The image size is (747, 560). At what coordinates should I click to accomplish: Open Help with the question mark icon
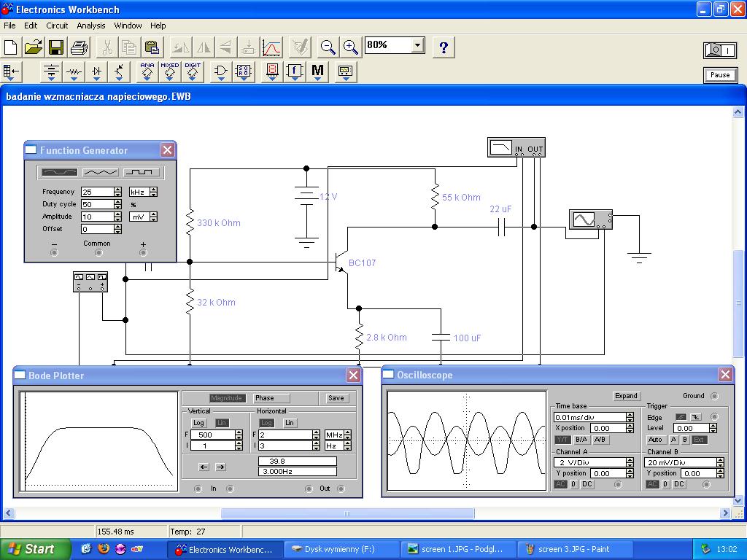click(x=444, y=47)
